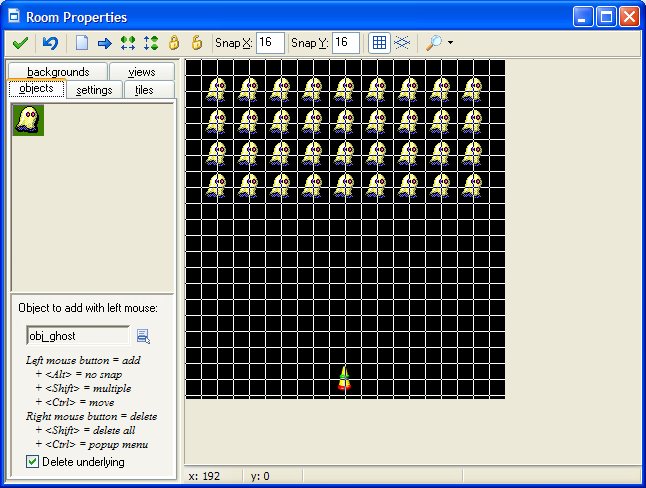Open the zoom magnifier dropdown arrow
646x488 pixels.
[451, 43]
